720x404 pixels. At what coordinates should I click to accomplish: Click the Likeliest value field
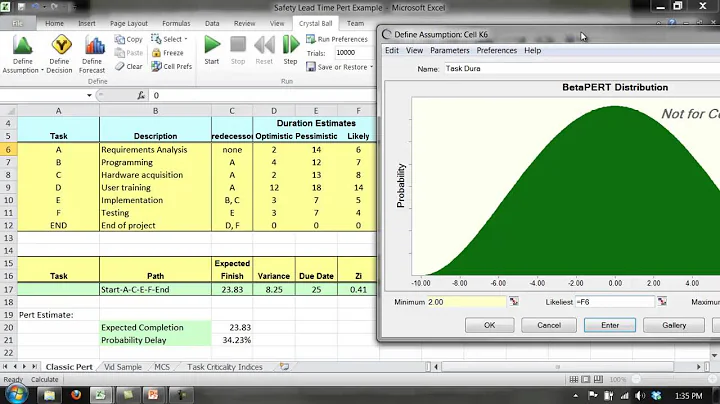click(614, 302)
